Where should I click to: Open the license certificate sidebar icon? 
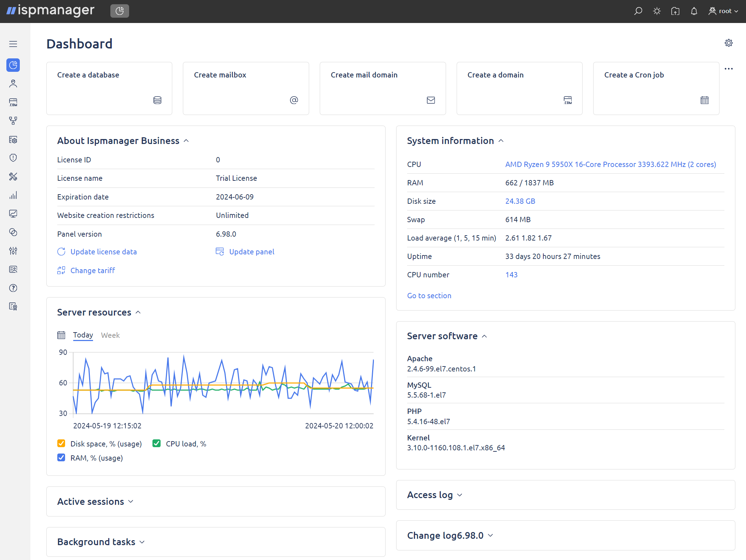13,306
